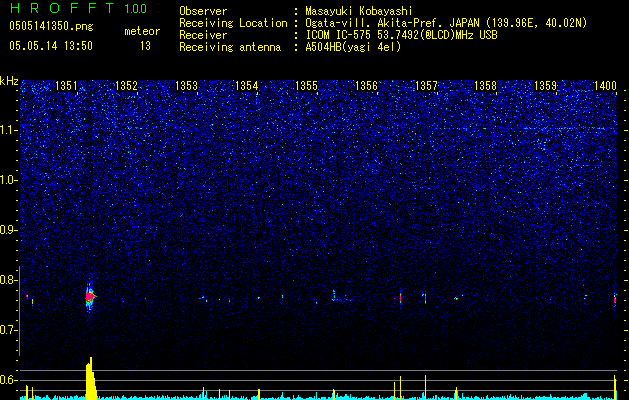The width and height of the screenshot is (629, 400).
Task: Click the kHz axis unit label
Action: 9,81
